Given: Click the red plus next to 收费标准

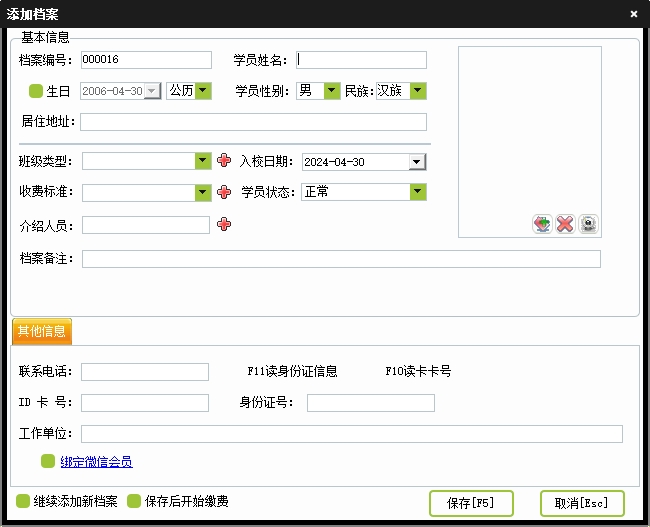Looking at the screenshot, I should (224, 192).
